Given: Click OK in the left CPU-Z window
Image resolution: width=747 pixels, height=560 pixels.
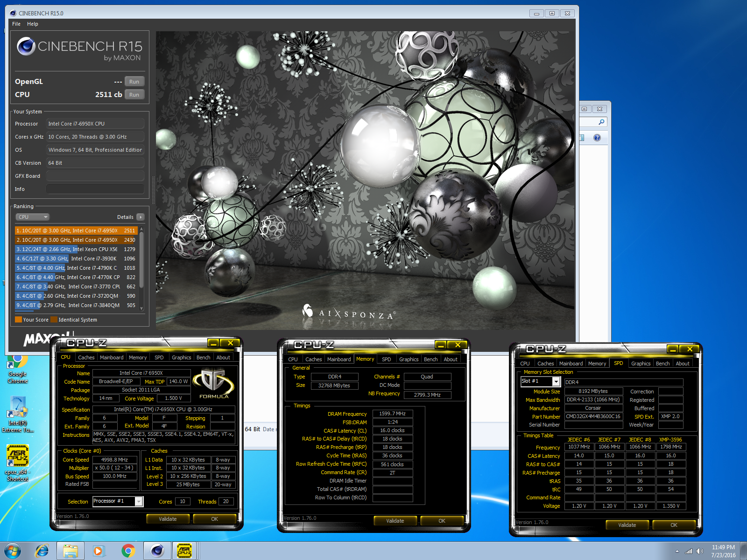Looking at the screenshot, I should pos(215,519).
